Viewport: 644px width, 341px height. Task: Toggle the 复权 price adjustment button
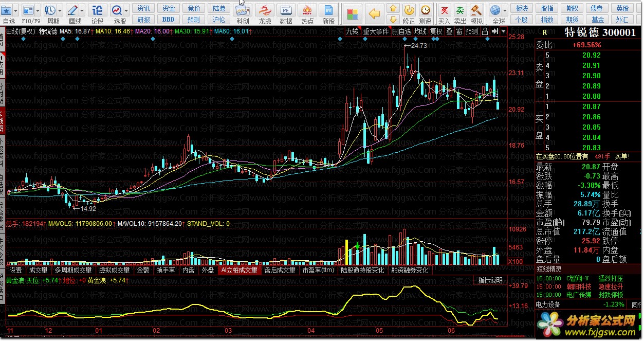tap(436, 31)
